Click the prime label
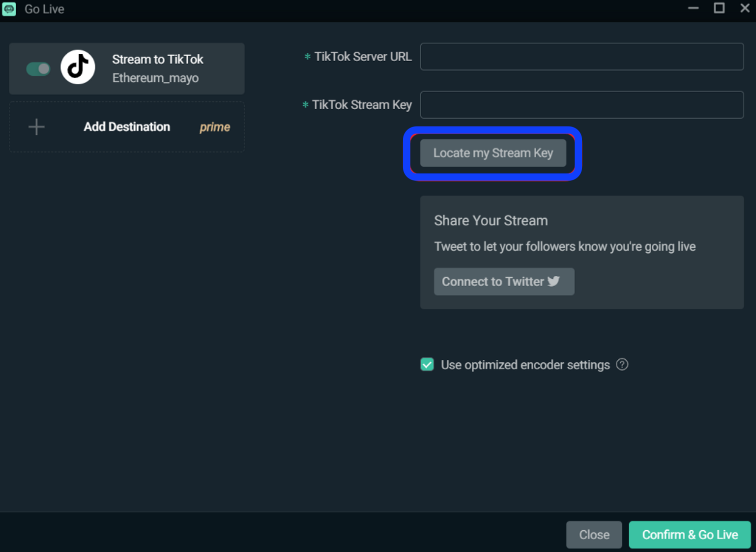This screenshot has width=756, height=552. click(215, 127)
